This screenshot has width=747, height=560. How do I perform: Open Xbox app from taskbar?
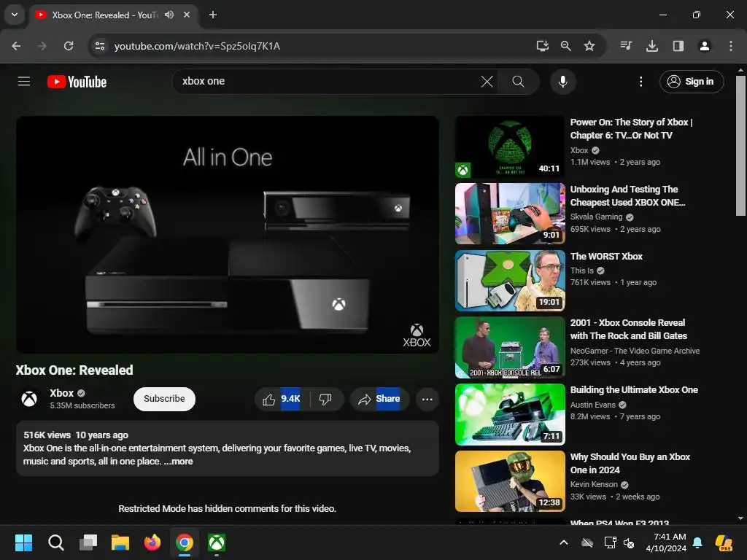(x=216, y=542)
